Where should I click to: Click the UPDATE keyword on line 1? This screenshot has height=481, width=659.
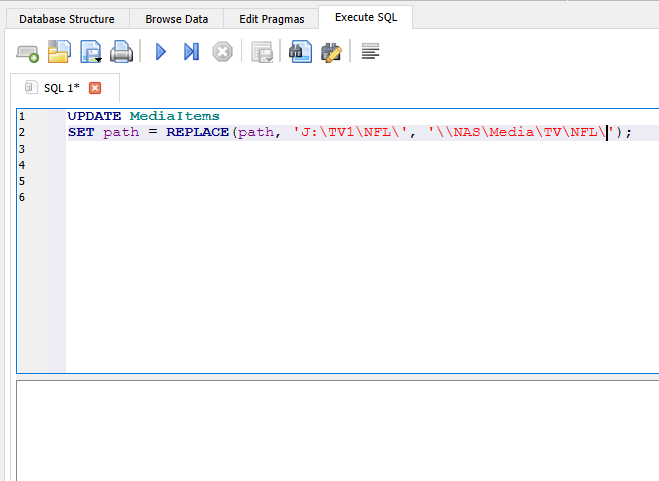pos(94,116)
